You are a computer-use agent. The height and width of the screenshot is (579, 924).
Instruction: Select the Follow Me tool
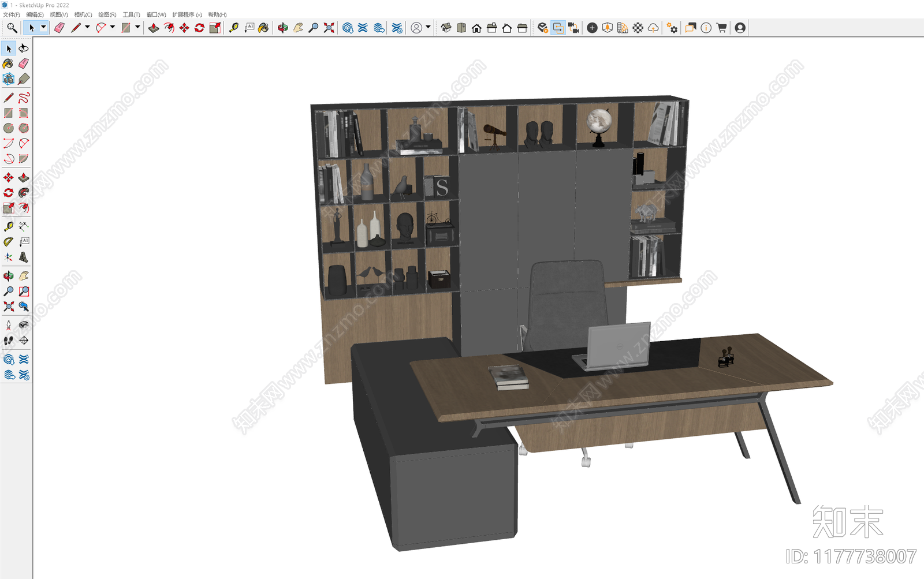tap(24, 193)
